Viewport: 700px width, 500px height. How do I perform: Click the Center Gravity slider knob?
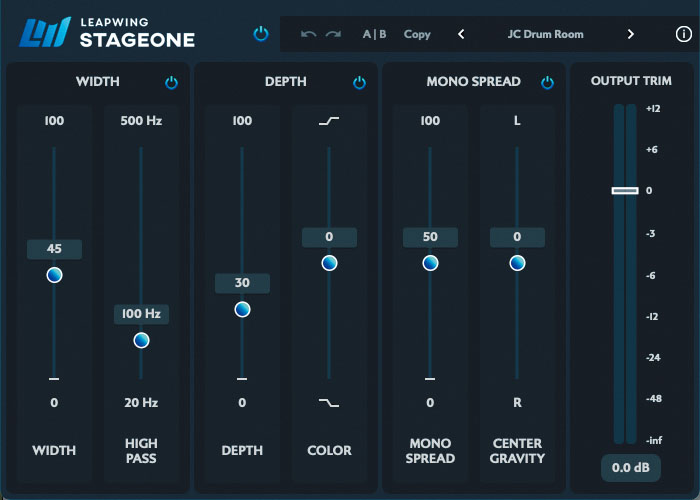[517, 263]
